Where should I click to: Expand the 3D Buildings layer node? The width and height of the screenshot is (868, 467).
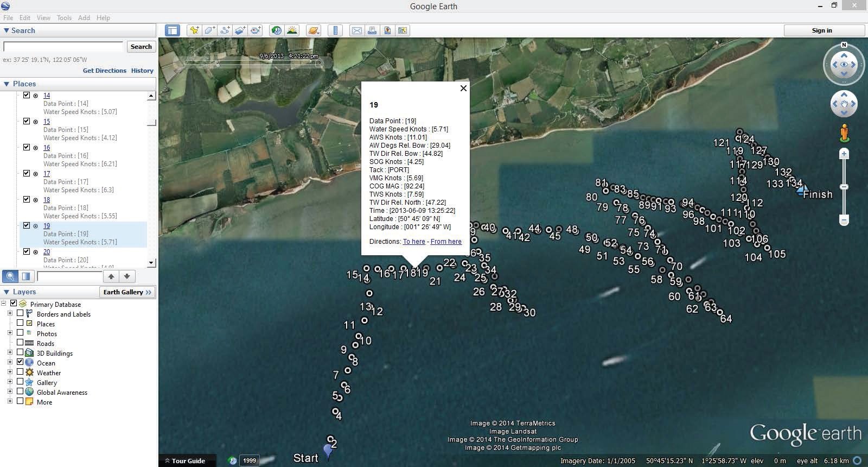10,352
